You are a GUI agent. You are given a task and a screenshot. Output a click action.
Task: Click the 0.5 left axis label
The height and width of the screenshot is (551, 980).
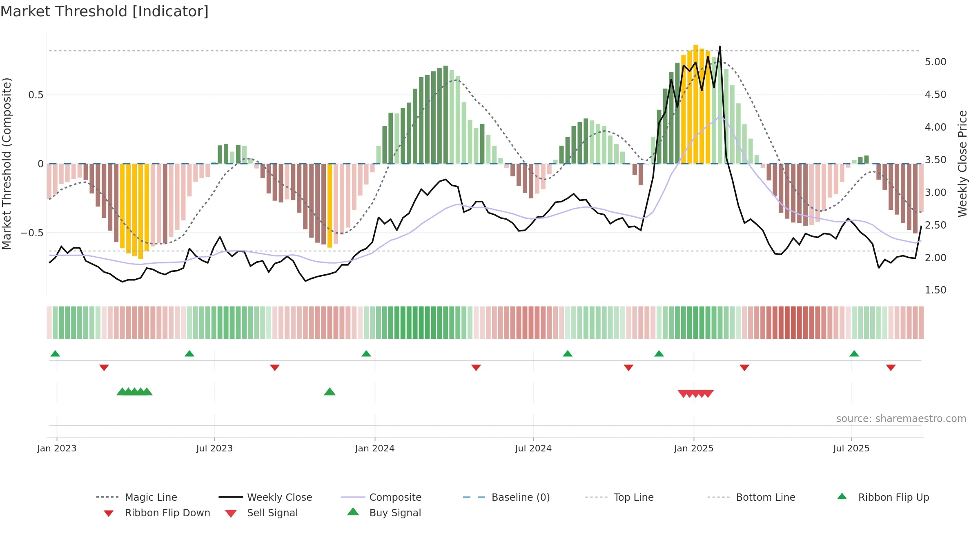point(36,95)
